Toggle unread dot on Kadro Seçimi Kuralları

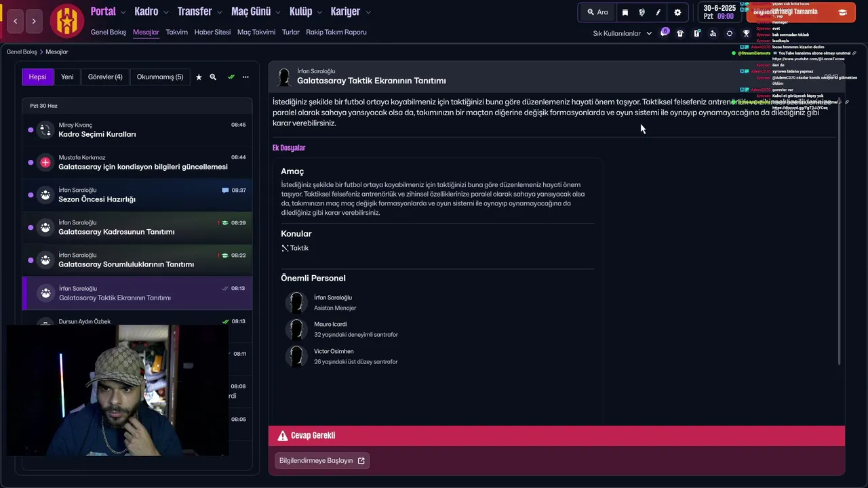31,129
